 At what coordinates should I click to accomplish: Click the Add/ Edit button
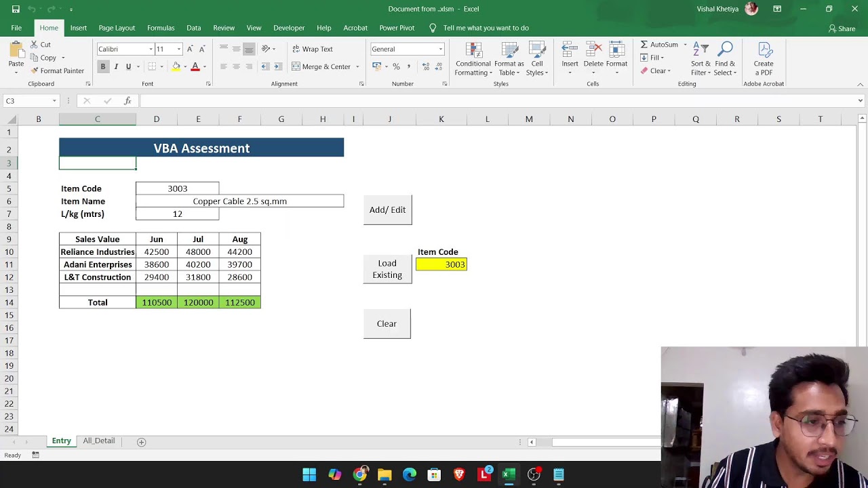387,210
